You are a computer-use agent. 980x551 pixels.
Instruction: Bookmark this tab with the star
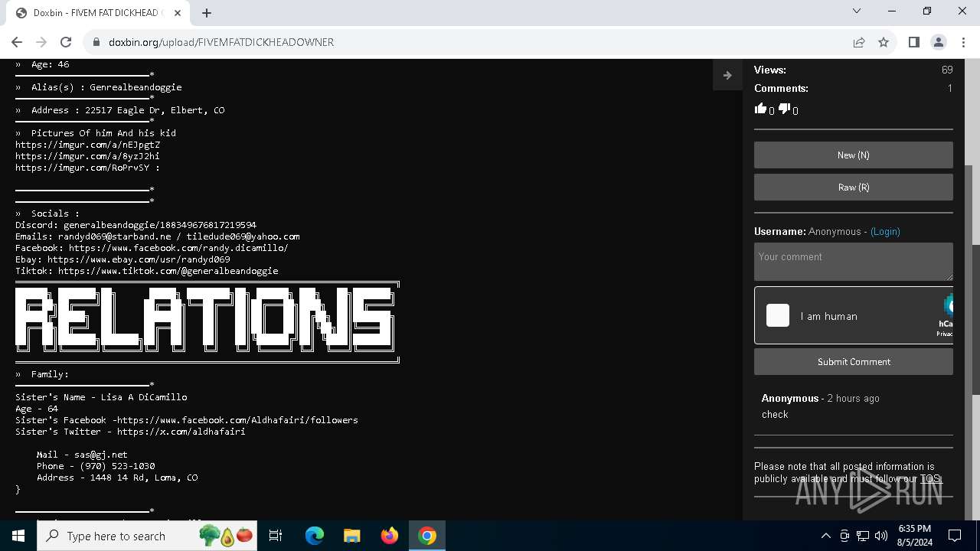tap(884, 42)
